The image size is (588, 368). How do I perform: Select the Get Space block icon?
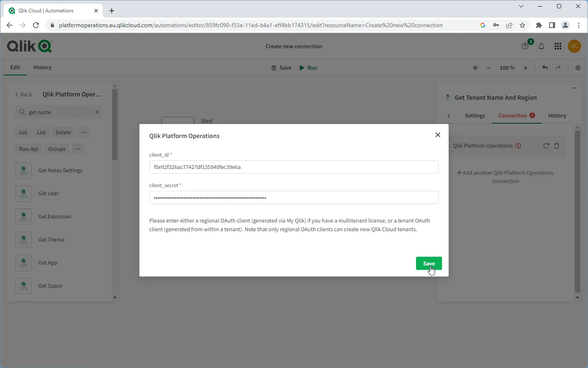(24, 286)
